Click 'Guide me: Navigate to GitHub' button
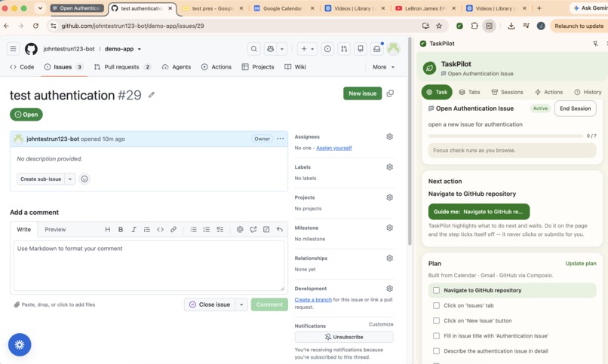This screenshot has height=364, width=608. (x=479, y=212)
